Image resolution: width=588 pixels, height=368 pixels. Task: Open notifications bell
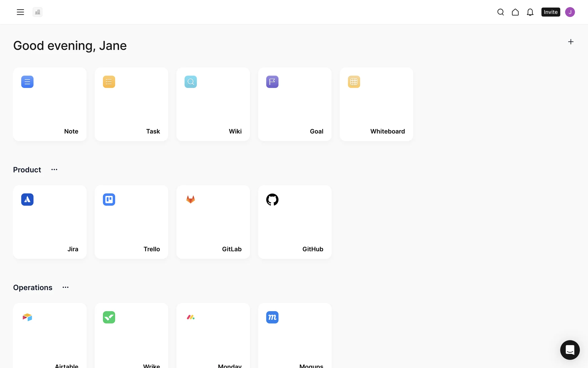[x=530, y=12]
